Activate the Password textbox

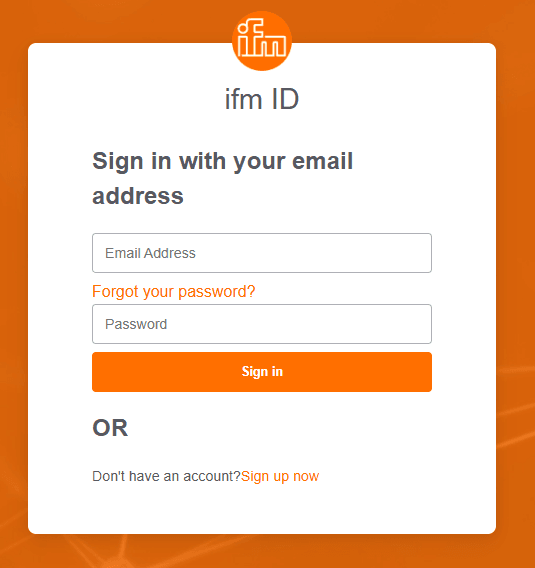tap(262, 324)
